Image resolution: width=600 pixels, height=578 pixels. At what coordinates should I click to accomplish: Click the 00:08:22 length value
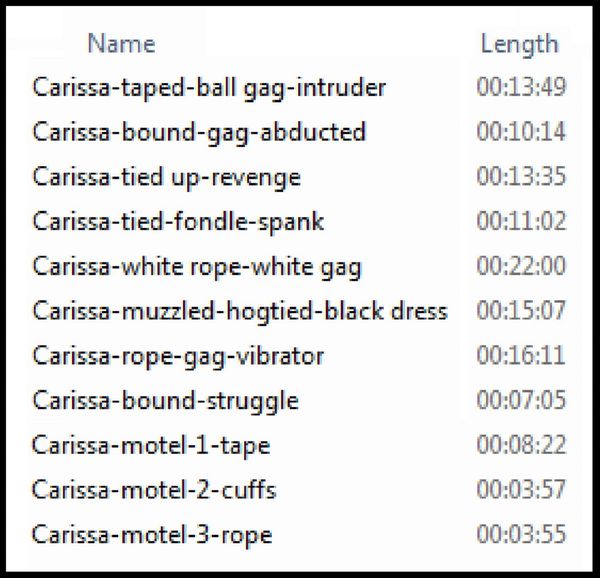point(521,444)
